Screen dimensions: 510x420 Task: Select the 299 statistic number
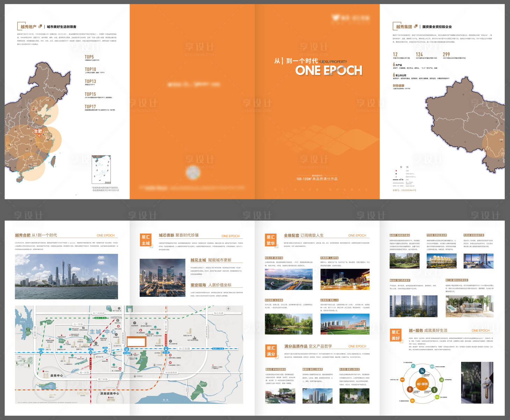pos(446,54)
